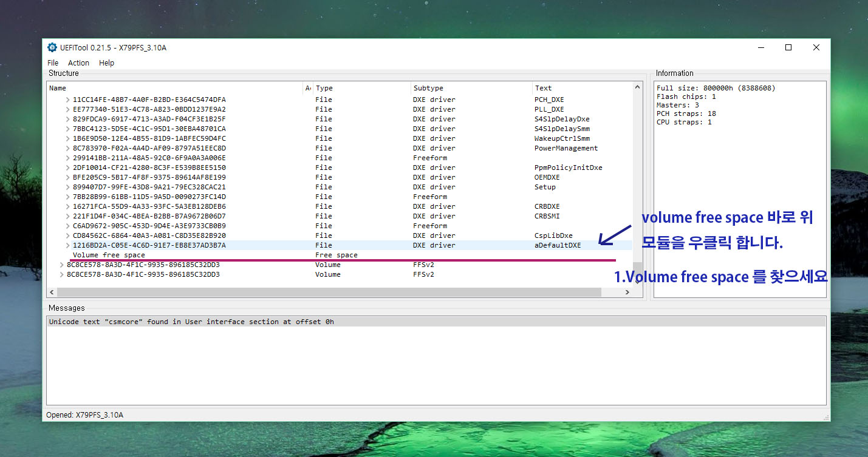The height and width of the screenshot is (457, 868).
Task: Select GUID CD84562C-6864-40A3-A081-C8D35E82B920
Action: (x=149, y=235)
